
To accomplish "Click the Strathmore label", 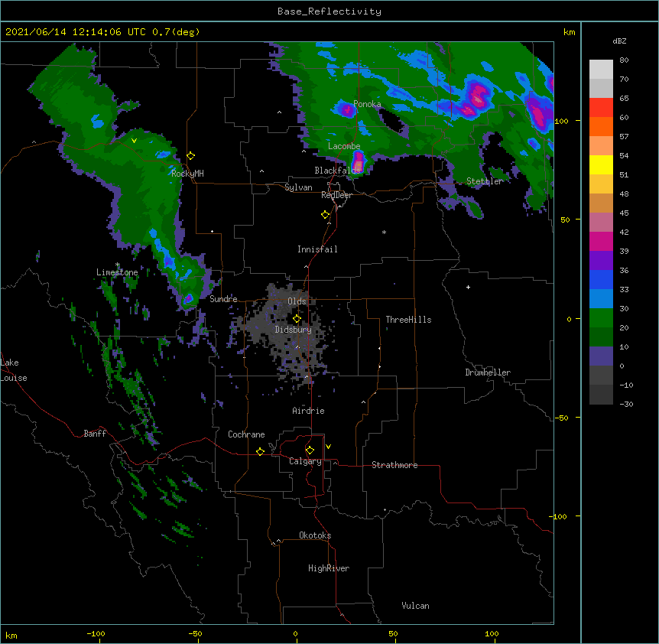I will point(394,465).
